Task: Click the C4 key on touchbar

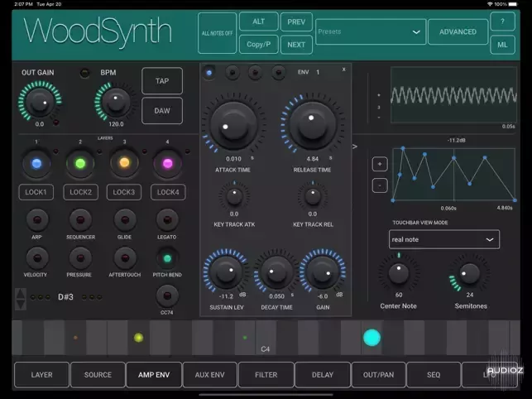Action: point(266,337)
